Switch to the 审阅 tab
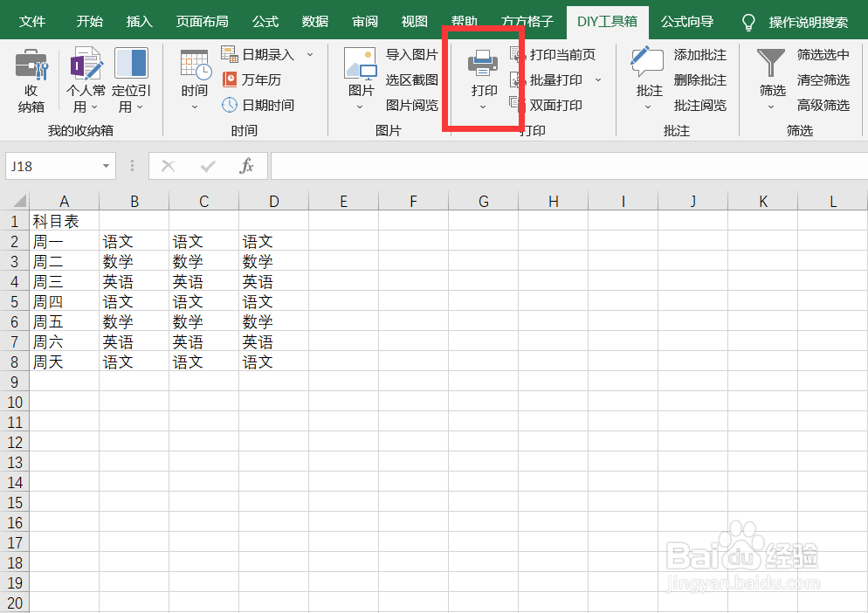Screen dimensions: 868x613 point(365,22)
